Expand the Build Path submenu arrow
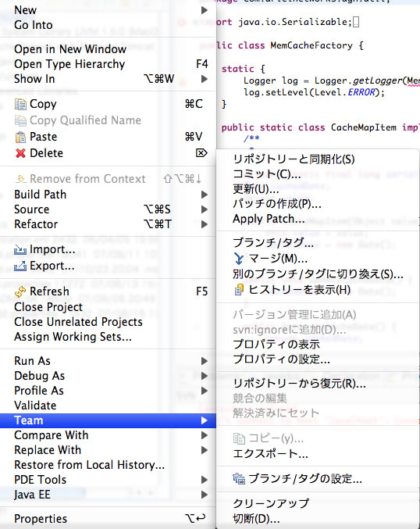This screenshot has height=529, width=420. (205, 195)
